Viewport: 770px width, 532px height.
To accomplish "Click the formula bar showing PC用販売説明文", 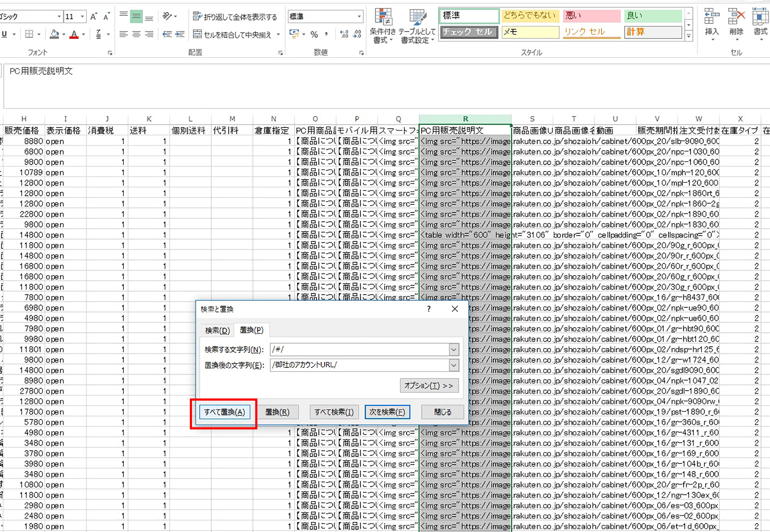I will pos(387,86).
